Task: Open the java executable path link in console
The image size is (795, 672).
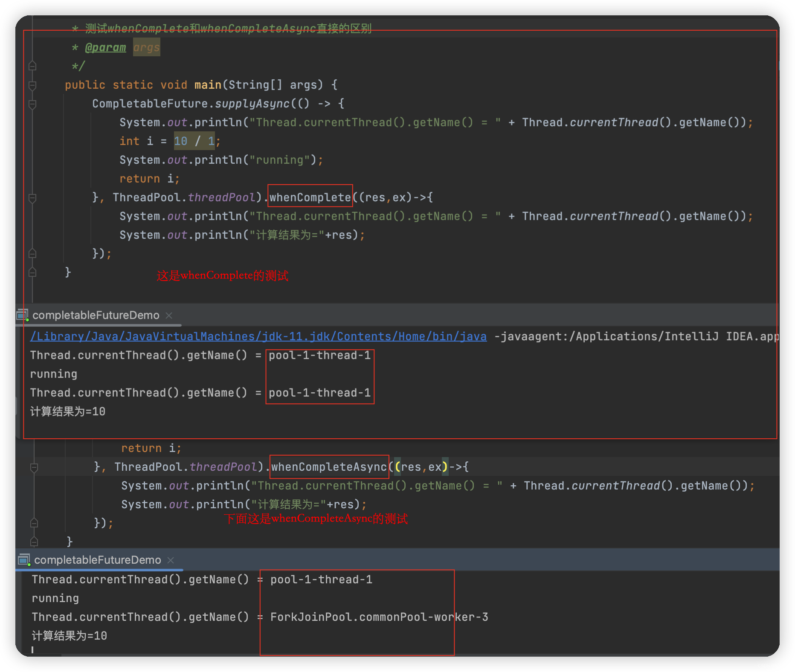Action: click(258, 336)
